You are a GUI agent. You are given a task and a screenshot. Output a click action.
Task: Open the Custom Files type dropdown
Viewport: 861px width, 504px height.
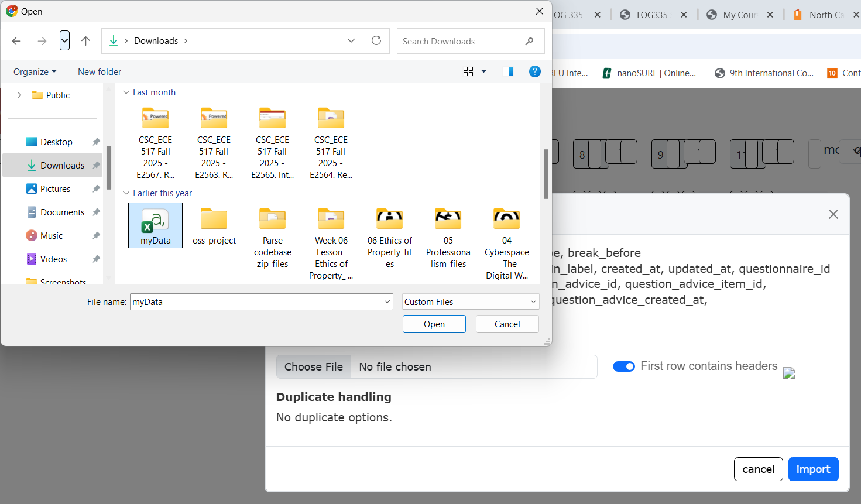470,302
